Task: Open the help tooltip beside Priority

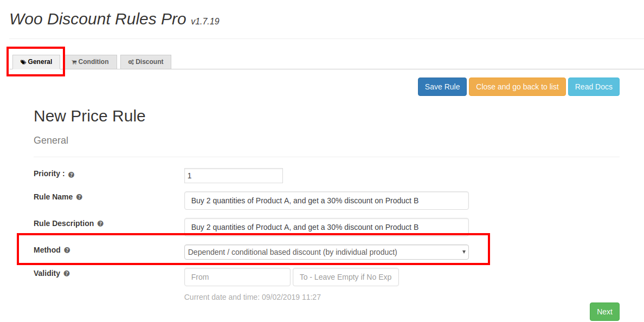Action: pyautogui.click(x=71, y=175)
